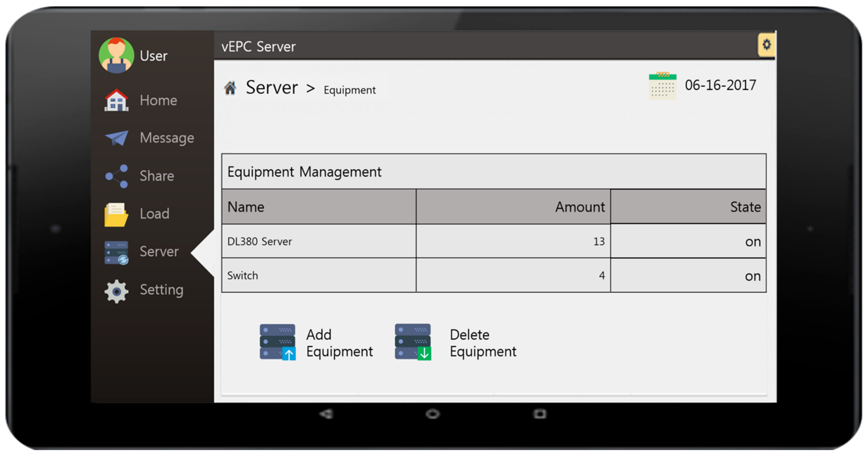Screen dimensions: 868x454
Task: Tap the Android home circle button
Action: tap(433, 414)
